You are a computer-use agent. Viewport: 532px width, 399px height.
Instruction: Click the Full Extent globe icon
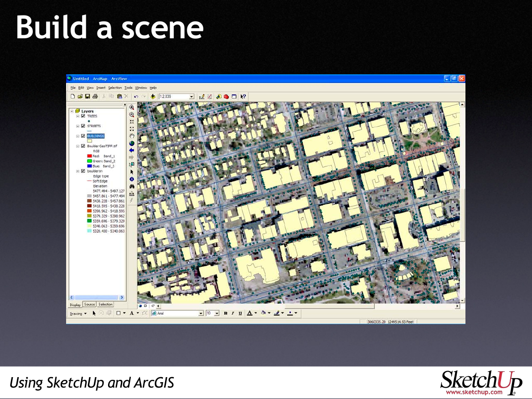click(132, 143)
